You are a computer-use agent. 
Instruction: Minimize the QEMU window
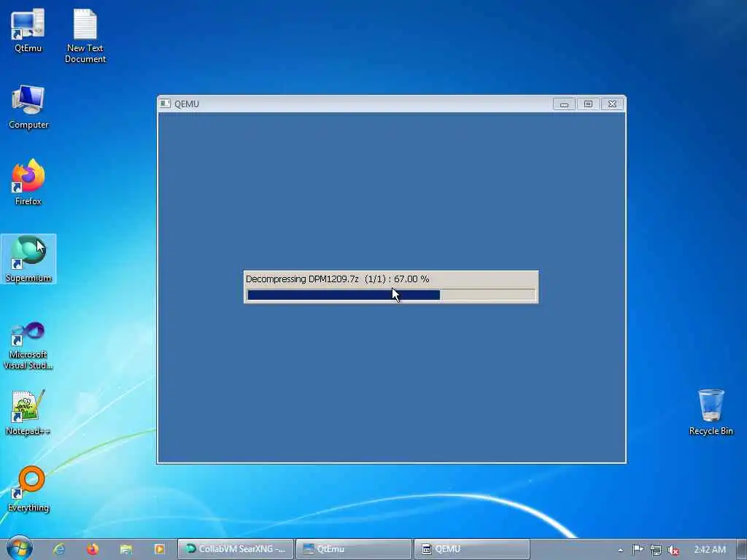(564, 104)
